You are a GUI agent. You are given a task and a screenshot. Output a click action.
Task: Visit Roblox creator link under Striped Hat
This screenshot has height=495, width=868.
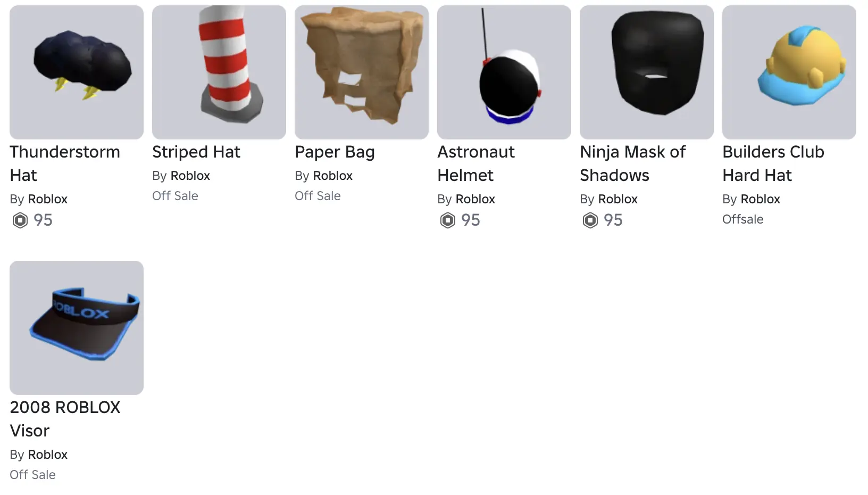pyautogui.click(x=190, y=176)
